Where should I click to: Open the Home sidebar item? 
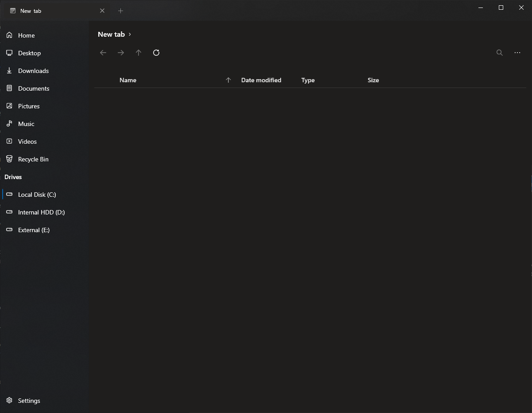point(44,35)
